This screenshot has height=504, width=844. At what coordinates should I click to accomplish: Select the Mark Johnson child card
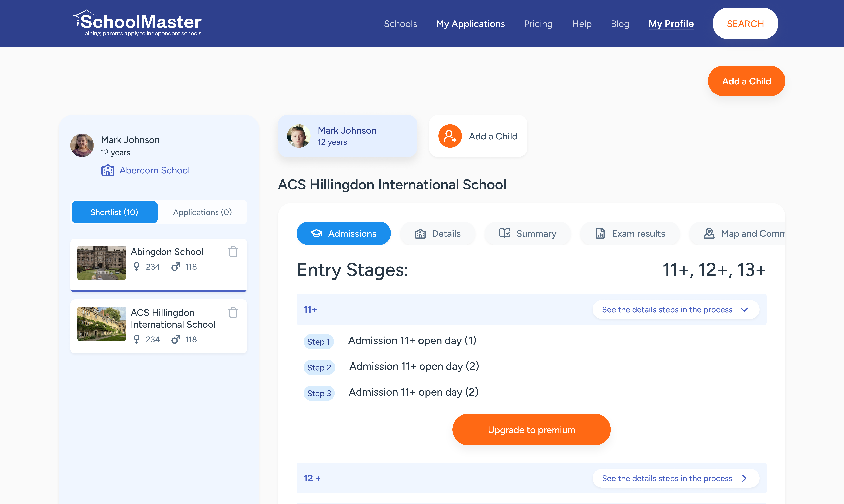(x=347, y=136)
